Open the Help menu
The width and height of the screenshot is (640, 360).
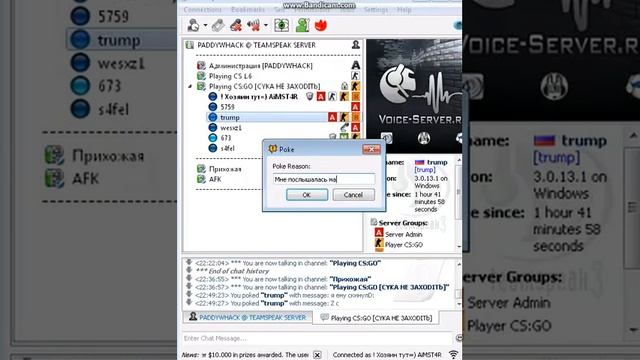pyautogui.click(x=404, y=9)
